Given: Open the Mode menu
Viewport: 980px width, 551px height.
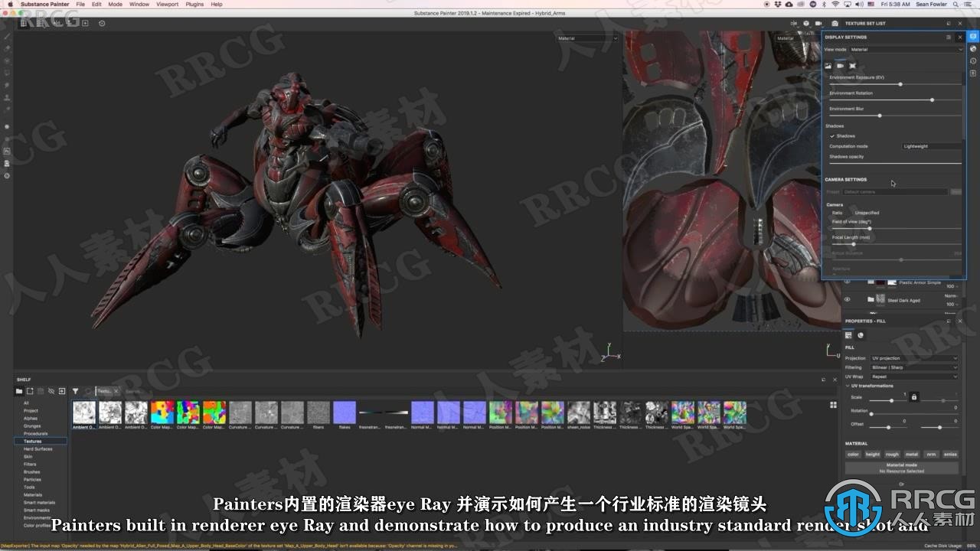Looking at the screenshot, I should click(115, 4).
